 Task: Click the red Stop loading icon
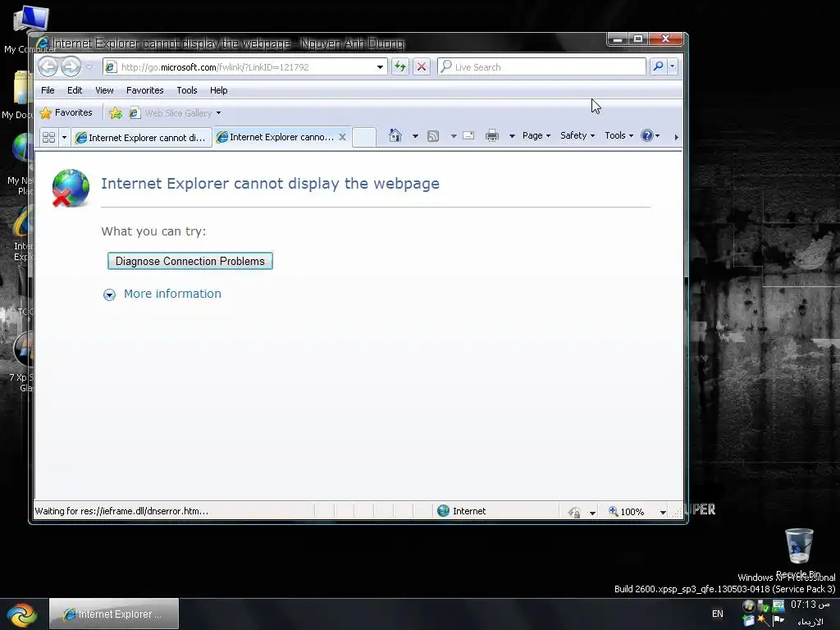click(x=422, y=67)
